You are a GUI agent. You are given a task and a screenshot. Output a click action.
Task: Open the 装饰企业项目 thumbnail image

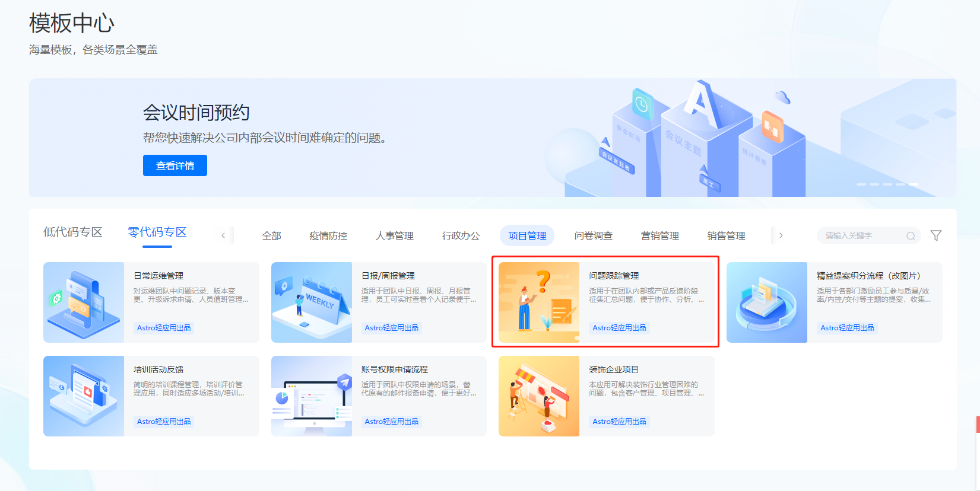pos(539,396)
